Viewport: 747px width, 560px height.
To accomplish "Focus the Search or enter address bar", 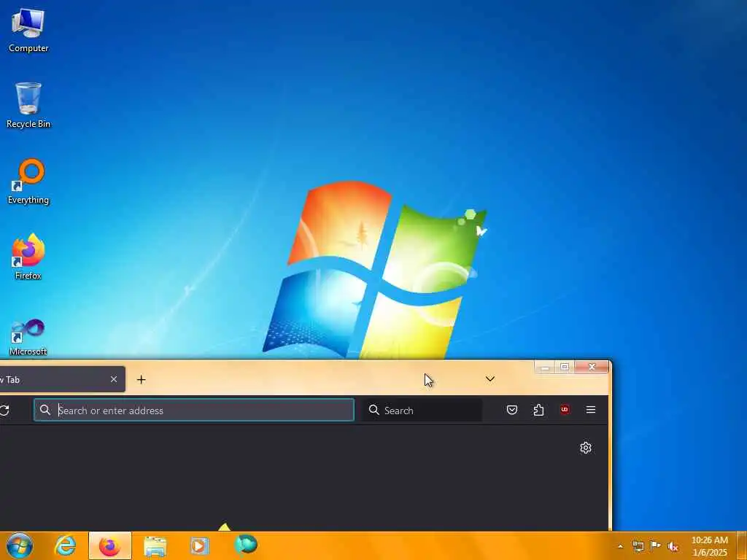I will [194, 410].
